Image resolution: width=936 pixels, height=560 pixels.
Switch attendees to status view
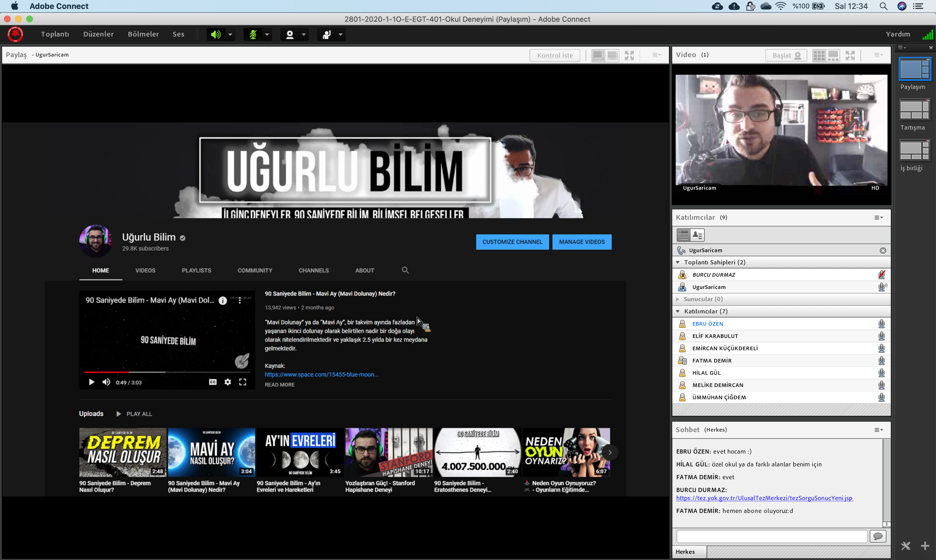point(697,235)
